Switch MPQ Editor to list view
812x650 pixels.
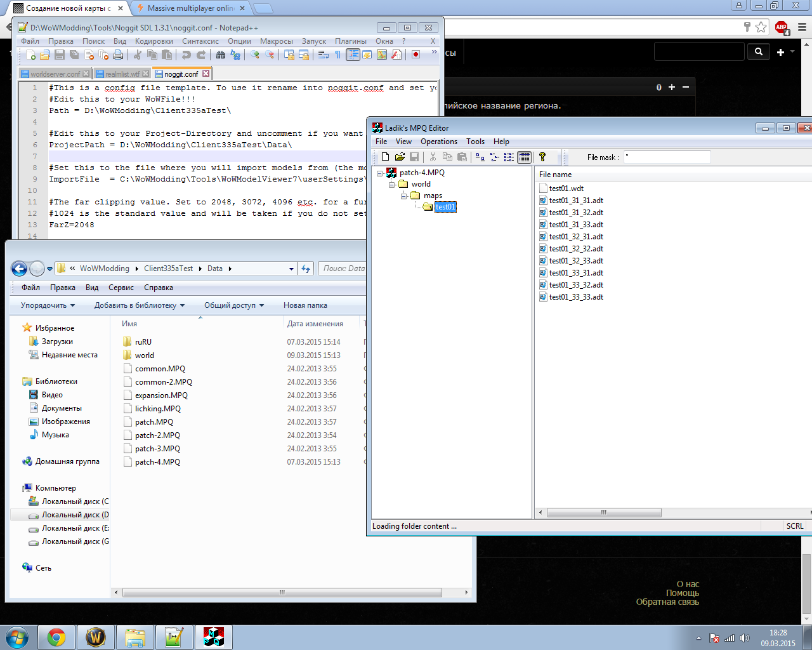pyautogui.click(x=509, y=157)
